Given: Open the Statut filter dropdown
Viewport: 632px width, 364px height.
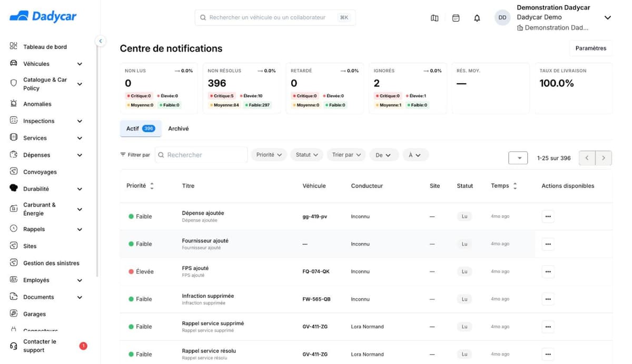Looking at the screenshot, I should click(307, 155).
